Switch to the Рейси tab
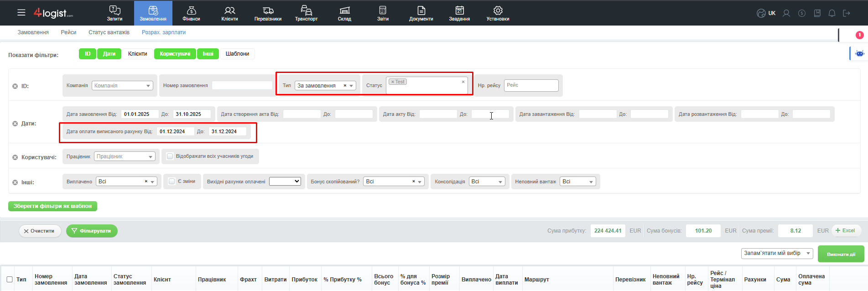The height and width of the screenshot is (291, 868). click(x=68, y=32)
